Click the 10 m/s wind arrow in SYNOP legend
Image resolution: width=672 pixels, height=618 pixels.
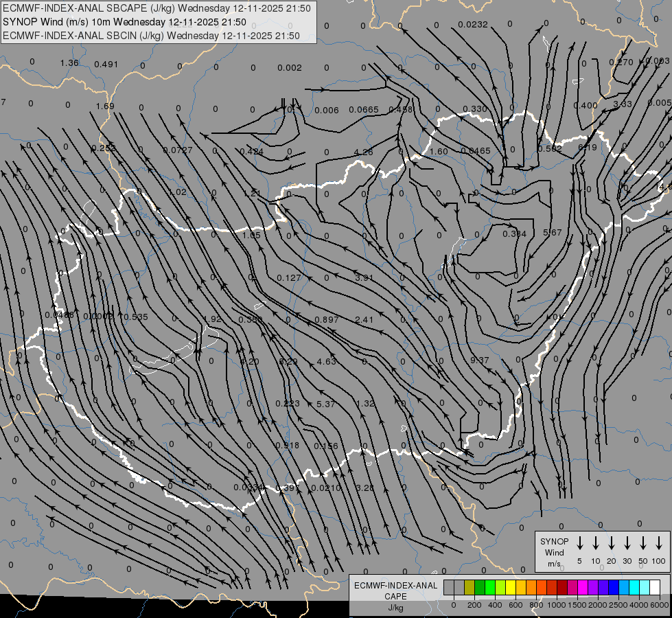pyautogui.click(x=595, y=543)
